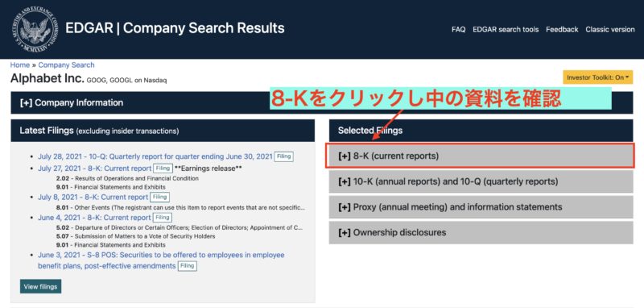Expand Ownership disclosures section
Viewport: 644px width, 308px height.
[x=481, y=233]
